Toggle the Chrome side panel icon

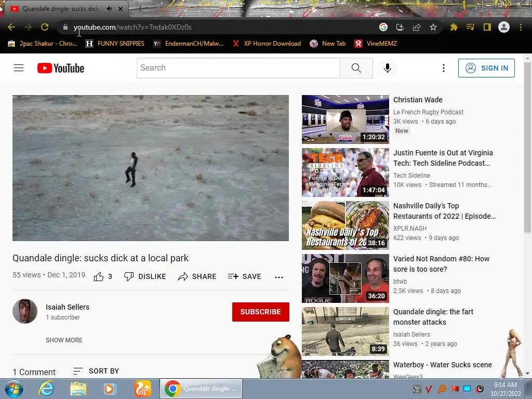click(x=487, y=27)
